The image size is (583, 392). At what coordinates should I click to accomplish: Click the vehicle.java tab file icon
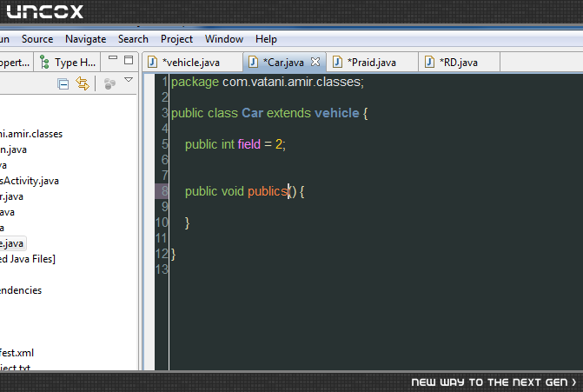152,62
